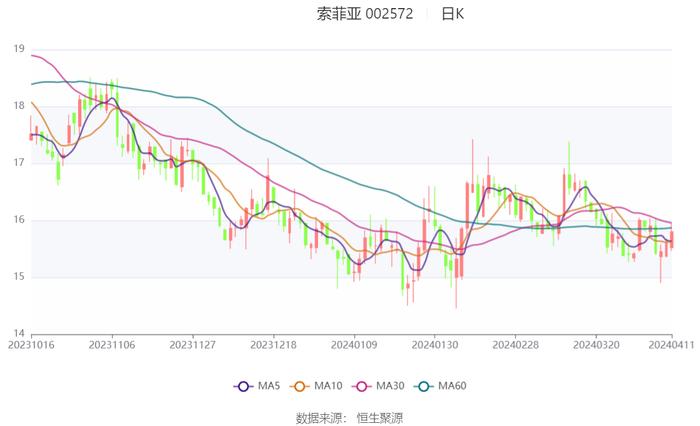Click the 19 price axis label
Viewport: 700px width, 426px height.
click(x=19, y=49)
